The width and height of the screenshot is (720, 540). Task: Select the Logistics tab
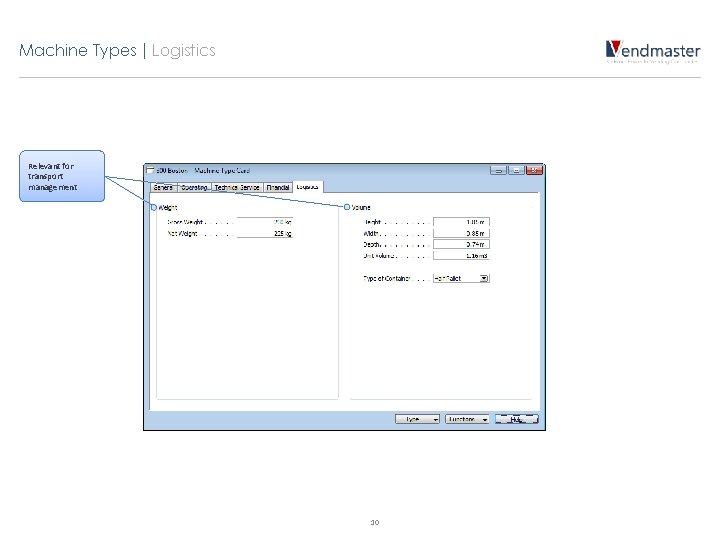[x=307, y=187]
